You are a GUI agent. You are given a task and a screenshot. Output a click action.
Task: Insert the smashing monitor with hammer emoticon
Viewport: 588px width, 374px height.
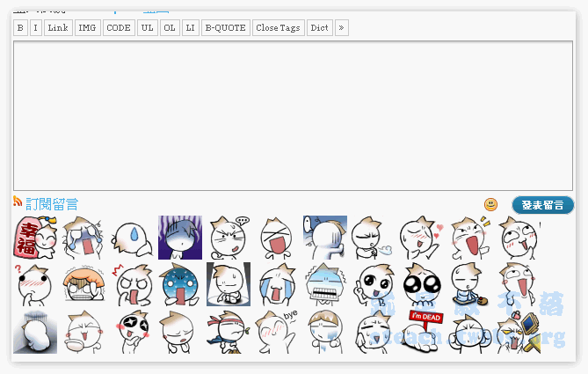519,333
